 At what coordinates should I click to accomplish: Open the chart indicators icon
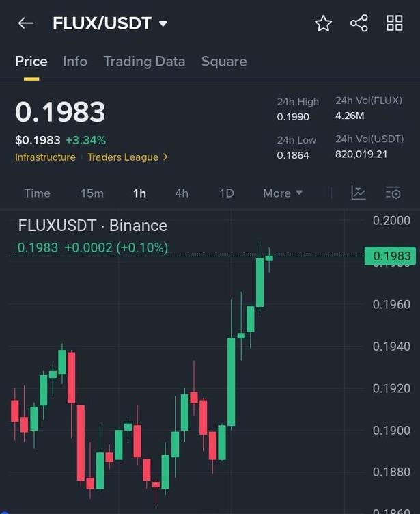point(359,193)
